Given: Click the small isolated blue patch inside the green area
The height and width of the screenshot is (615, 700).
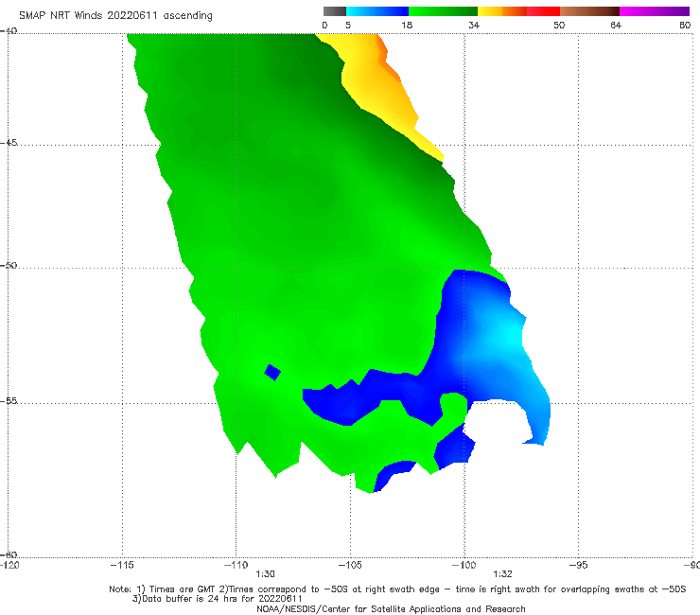Looking at the screenshot, I should [x=272, y=372].
